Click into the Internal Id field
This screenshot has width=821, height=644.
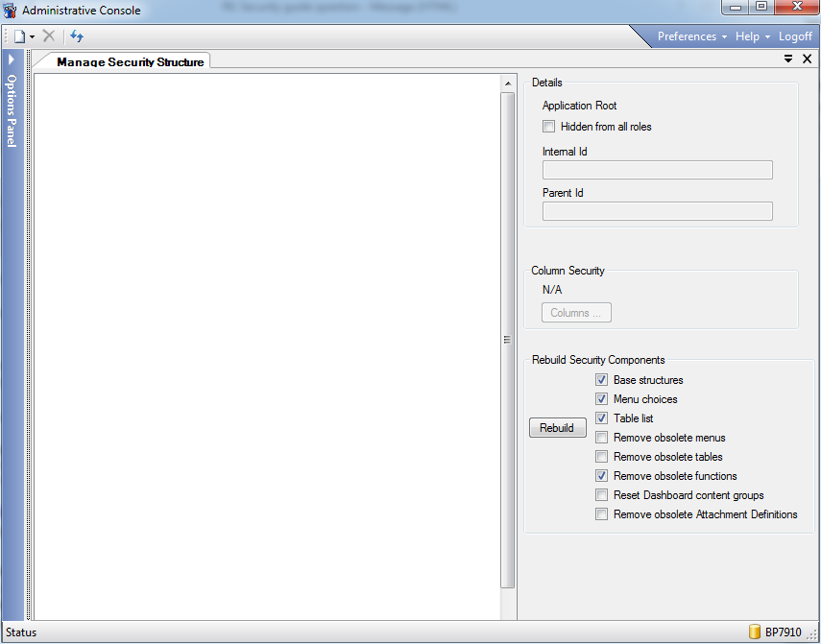[657, 171]
